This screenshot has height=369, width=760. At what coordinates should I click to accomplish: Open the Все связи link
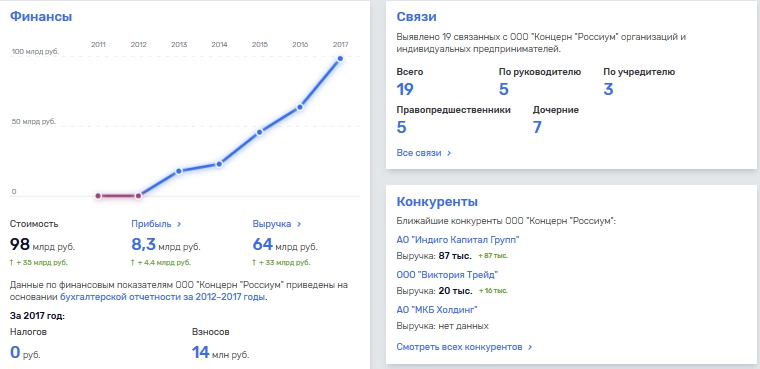pyautogui.click(x=424, y=153)
